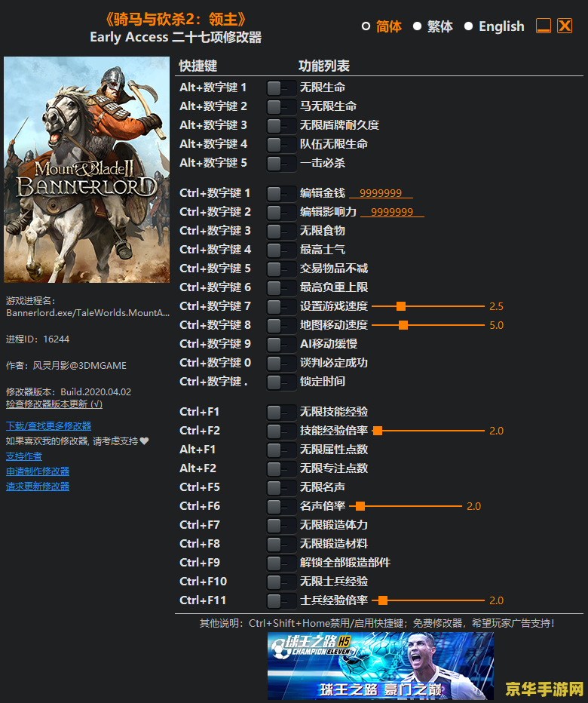Enable 无限盾牌耐久度 toggle
Image resolution: width=588 pixels, height=703 pixels.
click(281, 125)
